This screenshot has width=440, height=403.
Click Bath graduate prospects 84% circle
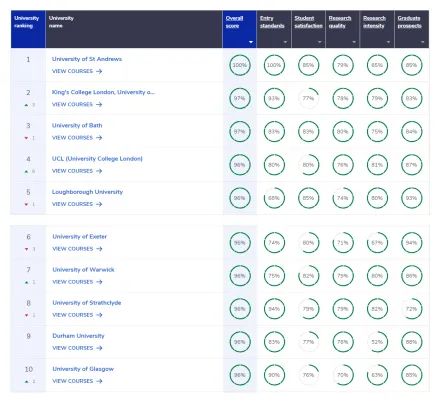(x=411, y=132)
